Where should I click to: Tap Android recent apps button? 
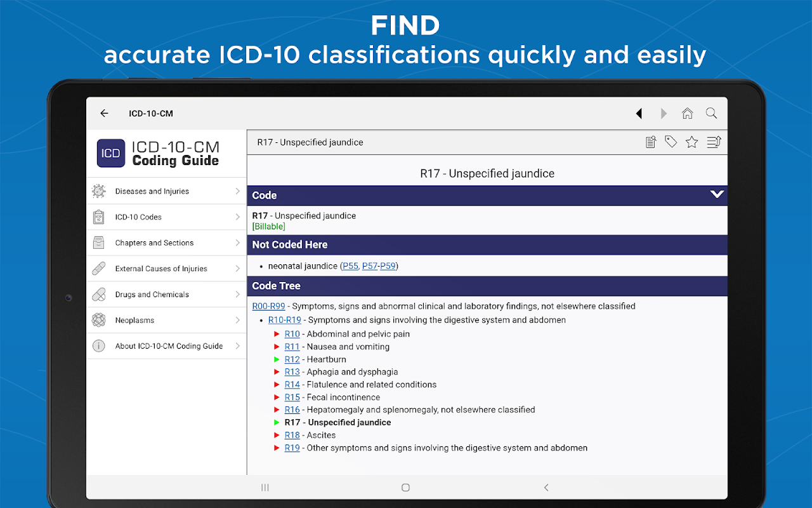(265, 488)
